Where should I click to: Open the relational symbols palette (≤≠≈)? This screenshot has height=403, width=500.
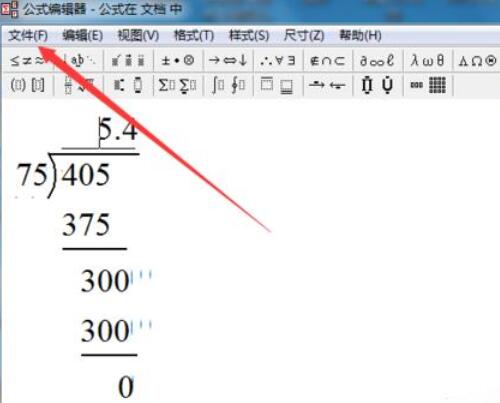(28, 61)
